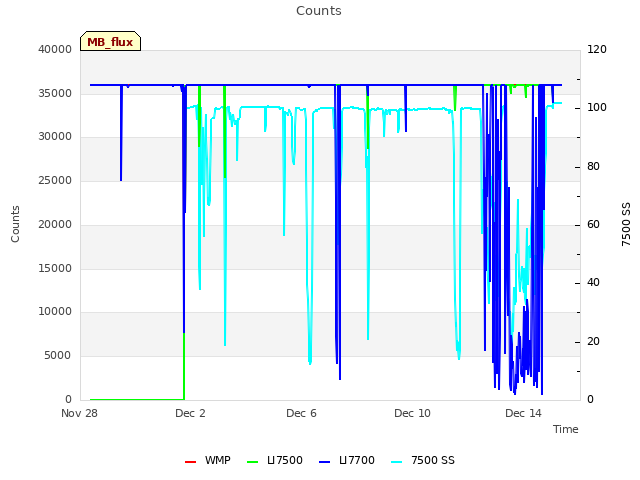Click the 60 right axis value
The width and height of the screenshot is (640, 480).
(593, 224)
